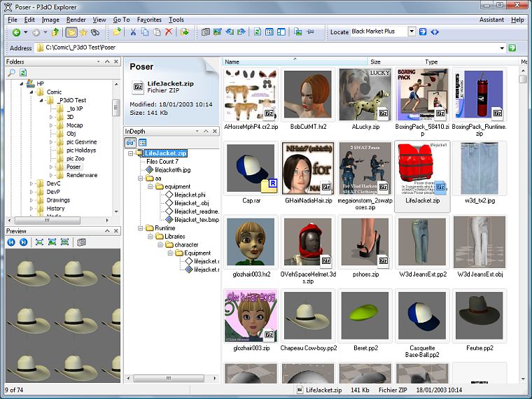The width and height of the screenshot is (532, 399).
Task: Click the blue angle-brackets icon after Locate
Action: (435, 32)
